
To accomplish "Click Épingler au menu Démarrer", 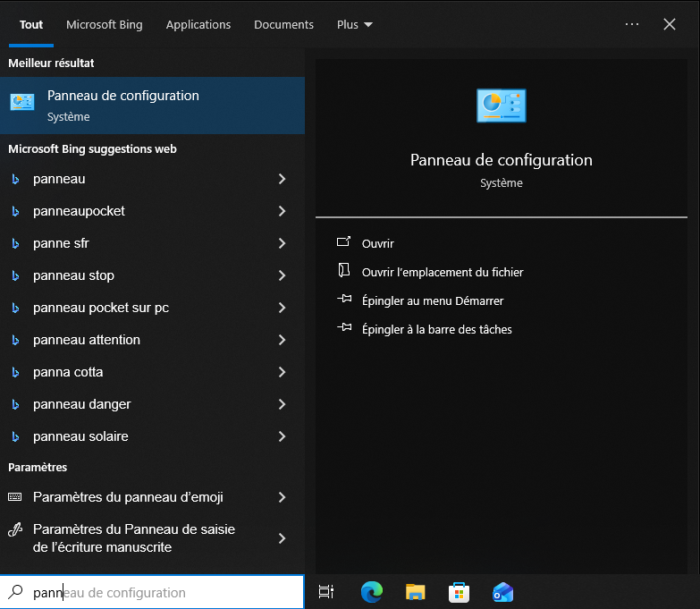I will pos(433,300).
